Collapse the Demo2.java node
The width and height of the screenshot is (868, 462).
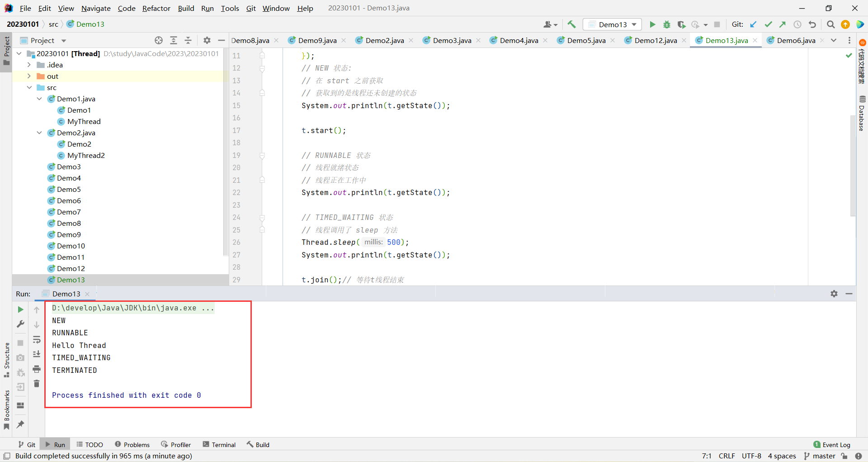pyautogui.click(x=39, y=133)
